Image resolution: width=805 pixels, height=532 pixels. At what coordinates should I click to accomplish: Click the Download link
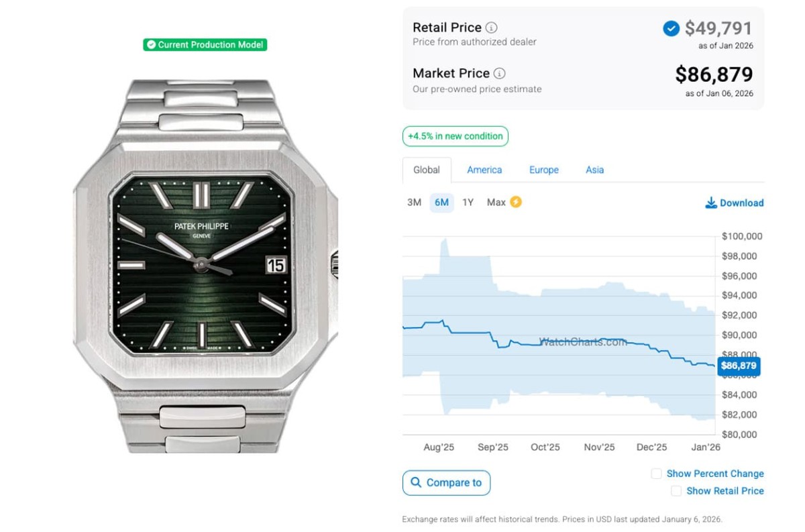[x=741, y=203]
